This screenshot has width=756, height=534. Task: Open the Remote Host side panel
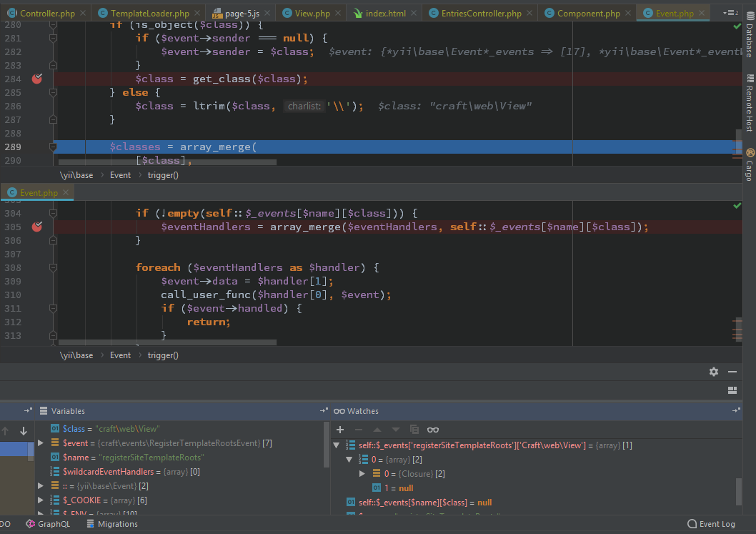750,103
